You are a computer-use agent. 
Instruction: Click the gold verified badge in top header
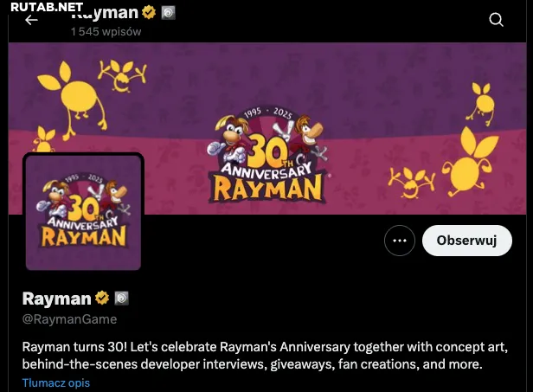pos(149,13)
